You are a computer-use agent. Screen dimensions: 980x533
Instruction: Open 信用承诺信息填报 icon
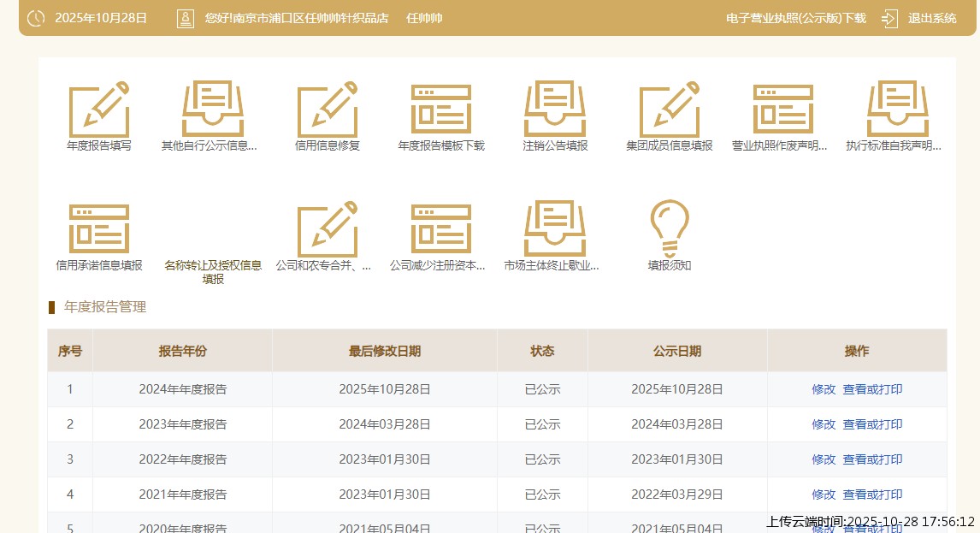tap(99, 229)
